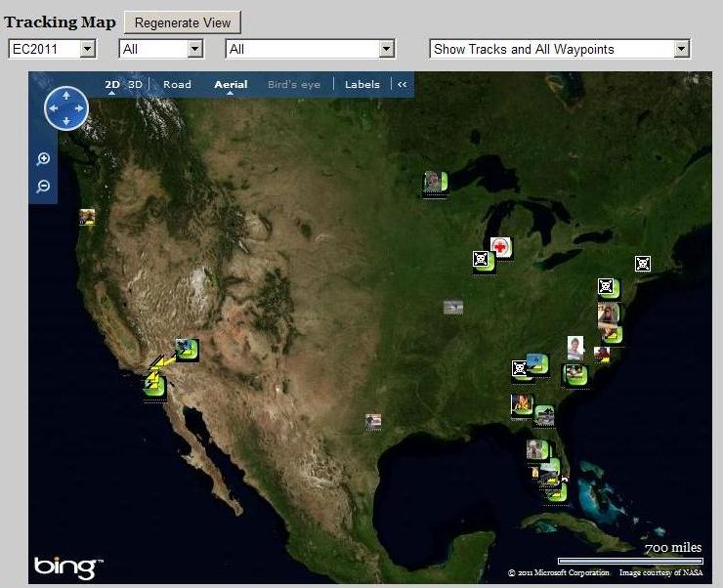This screenshot has height=588, width=723.
Task: Open the Show Tracks and All Waypoints dropdown
Action: pyautogui.click(x=560, y=49)
